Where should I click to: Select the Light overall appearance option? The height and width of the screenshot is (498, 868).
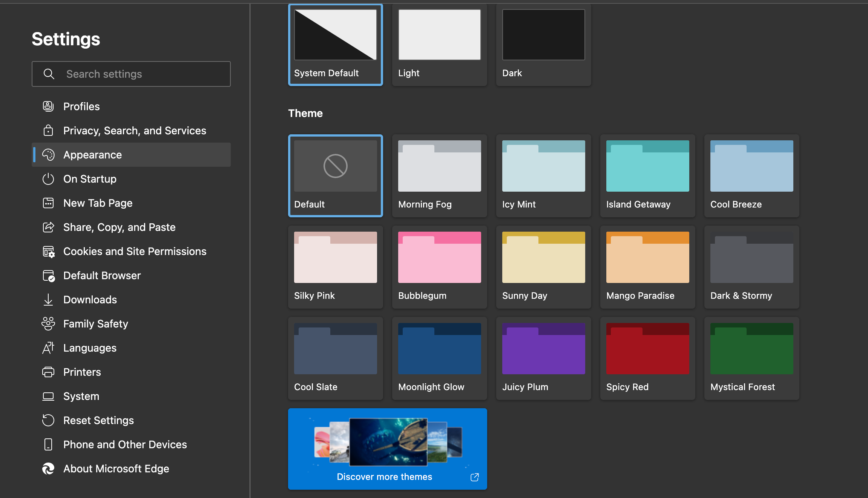coord(439,45)
